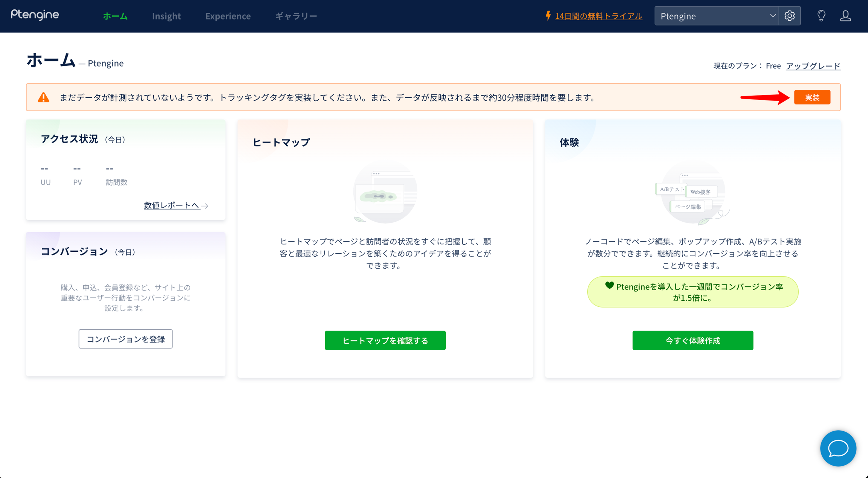
Task: Click the 今すぐ体験作成 button
Action: pos(692,340)
